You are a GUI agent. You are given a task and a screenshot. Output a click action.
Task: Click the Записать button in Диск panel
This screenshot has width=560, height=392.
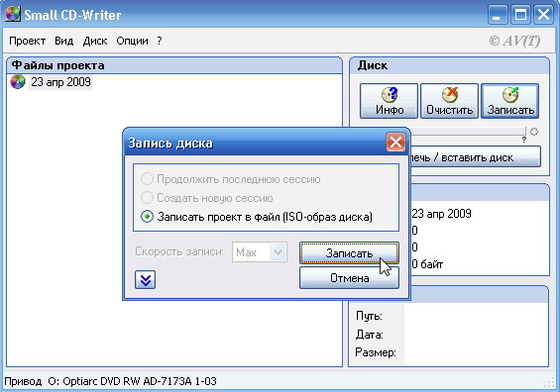coord(510,101)
